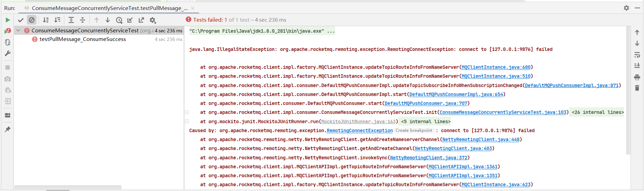Expand fold marker beside MockitoJUnitRunner.run line

click(x=187, y=121)
